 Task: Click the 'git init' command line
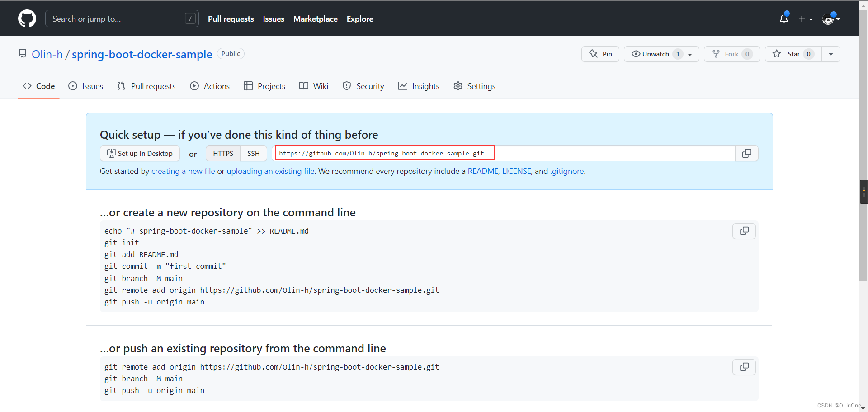pyautogui.click(x=122, y=243)
